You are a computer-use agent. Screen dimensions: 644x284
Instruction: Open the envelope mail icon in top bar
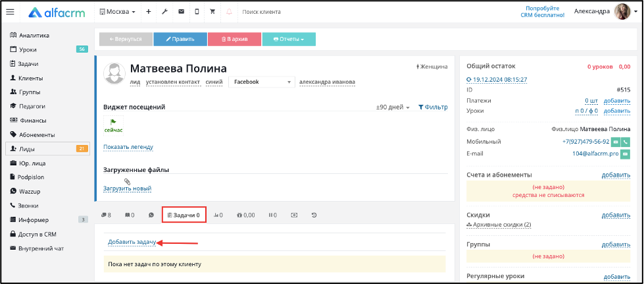pos(181,12)
